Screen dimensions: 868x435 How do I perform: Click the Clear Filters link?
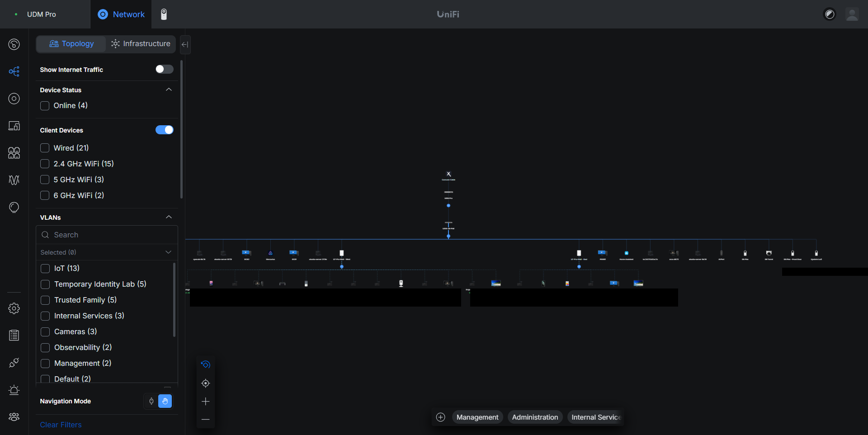coord(61,425)
